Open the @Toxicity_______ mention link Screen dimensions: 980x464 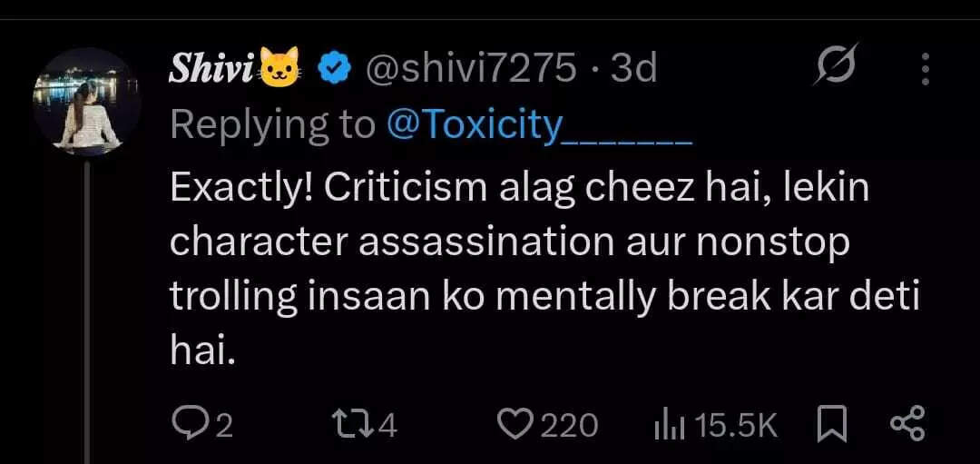click(x=539, y=125)
